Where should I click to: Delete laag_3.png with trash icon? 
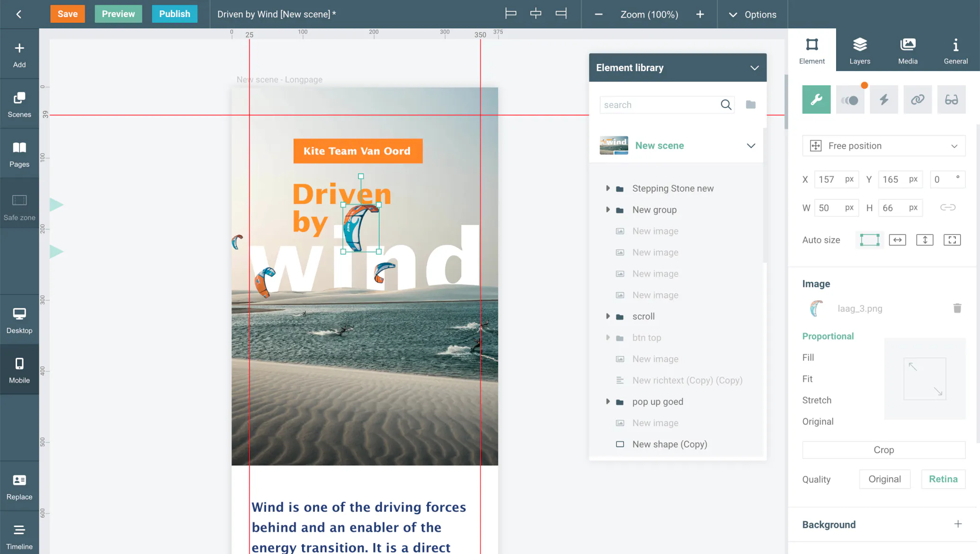pos(957,308)
